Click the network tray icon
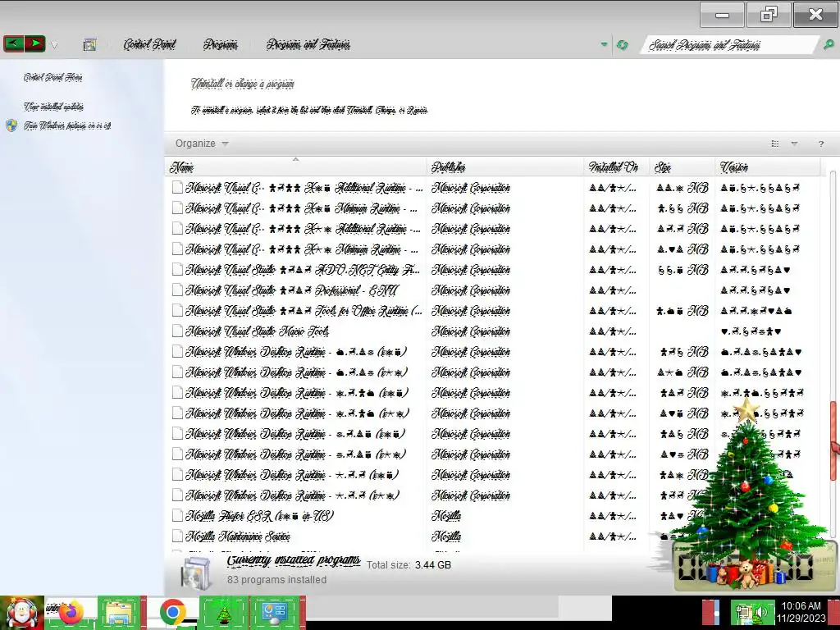 (x=743, y=612)
